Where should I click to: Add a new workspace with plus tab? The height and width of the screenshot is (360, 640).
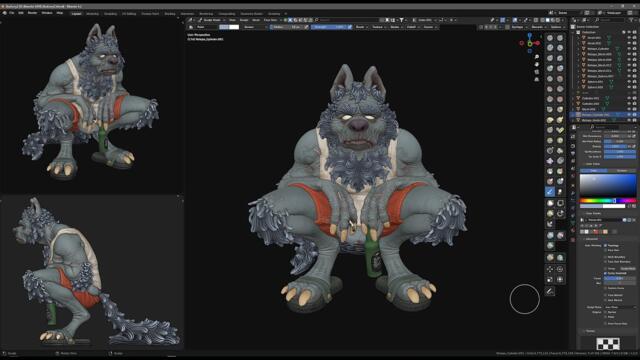pyautogui.click(x=286, y=13)
